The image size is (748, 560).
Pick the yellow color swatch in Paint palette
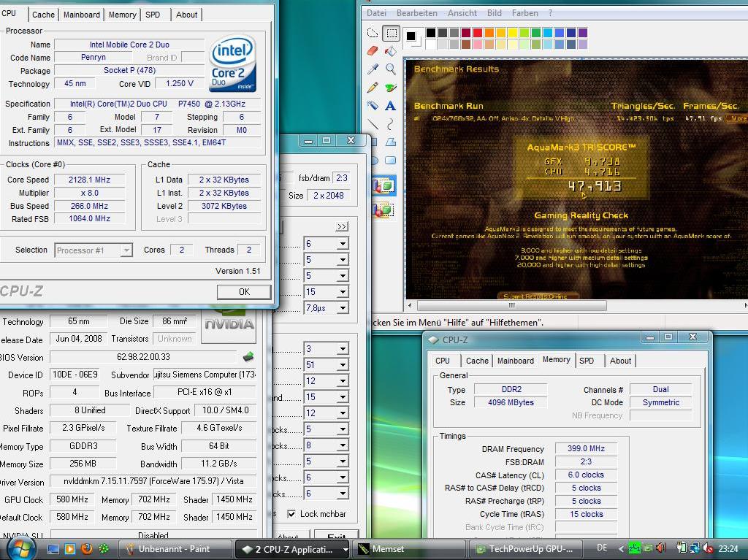pyautogui.click(x=512, y=32)
